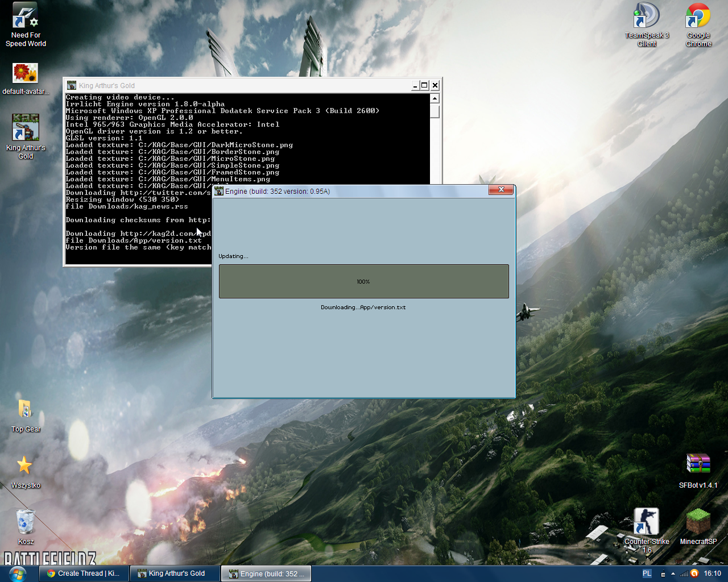Maximize the King Arthur's Gold console window
This screenshot has width=728, height=582.
point(424,85)
